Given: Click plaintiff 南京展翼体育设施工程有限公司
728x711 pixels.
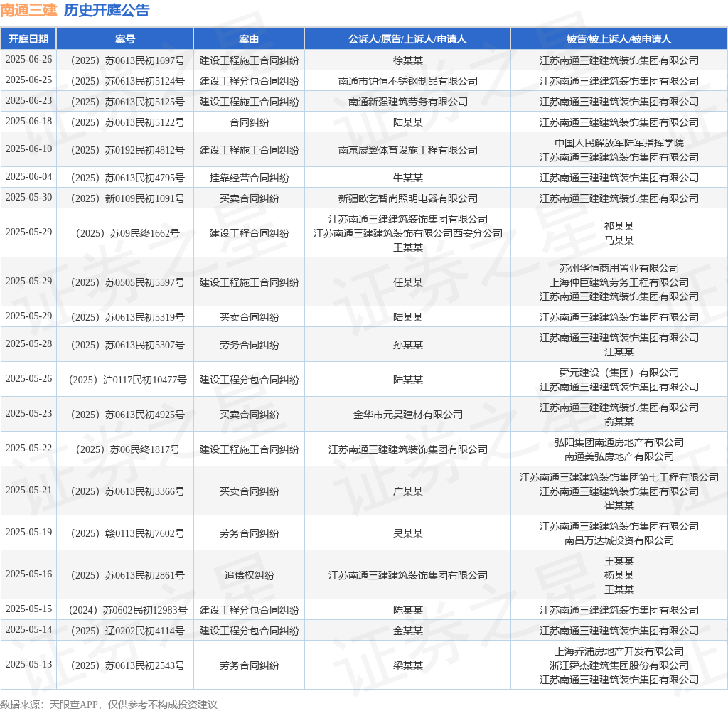Looking at the screenshot, I should [407, 149].
